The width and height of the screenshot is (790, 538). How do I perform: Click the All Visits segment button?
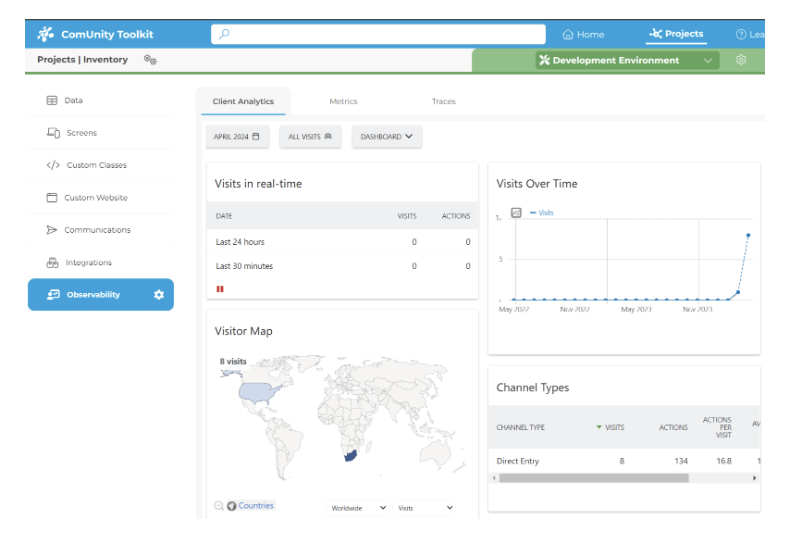pos(310,137)
